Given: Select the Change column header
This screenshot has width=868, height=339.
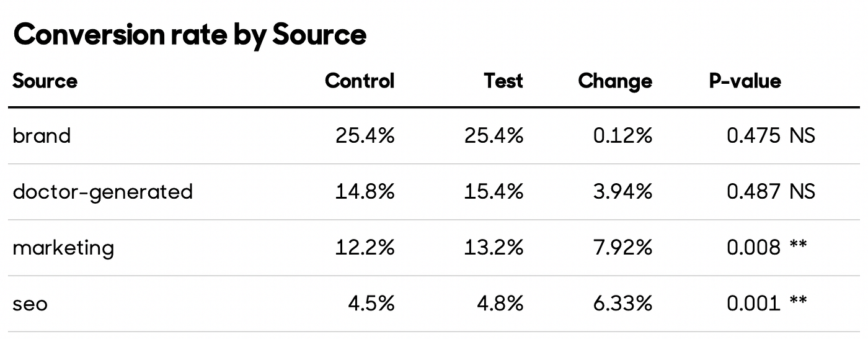Looking at the screenshot, I should pos(615,81).
